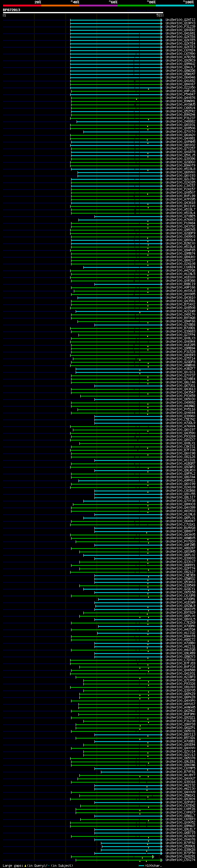Select hit label UniRef100_Q5W1M7
This screenshot has height=868, width=197.
coord(180,74)
